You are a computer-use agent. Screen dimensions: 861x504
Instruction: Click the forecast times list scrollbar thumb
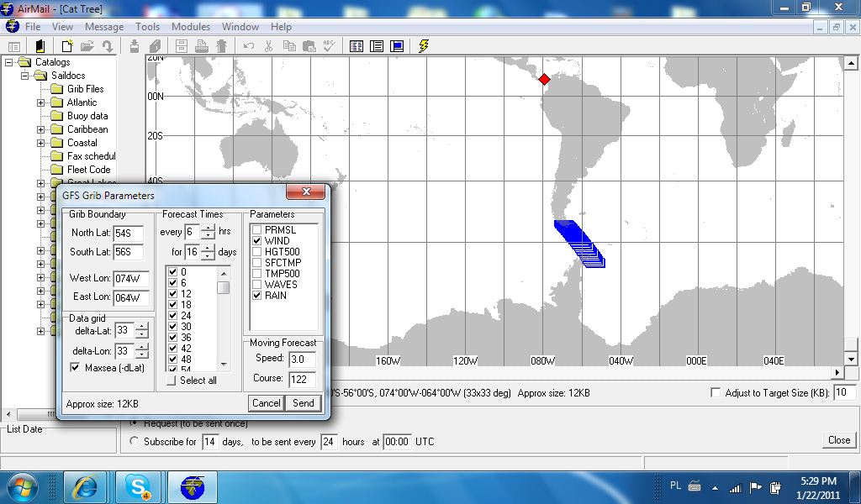click(223, 287)
